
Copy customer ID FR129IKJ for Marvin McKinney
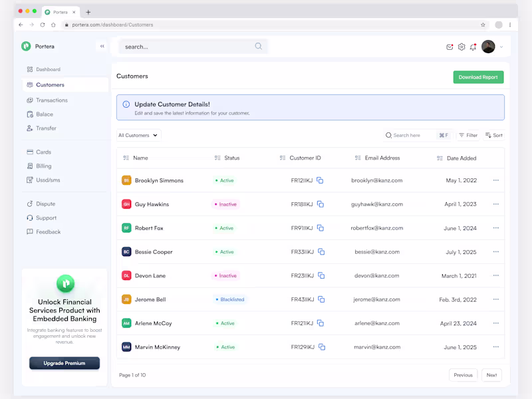pyautogui.click(x=322, y=346)
